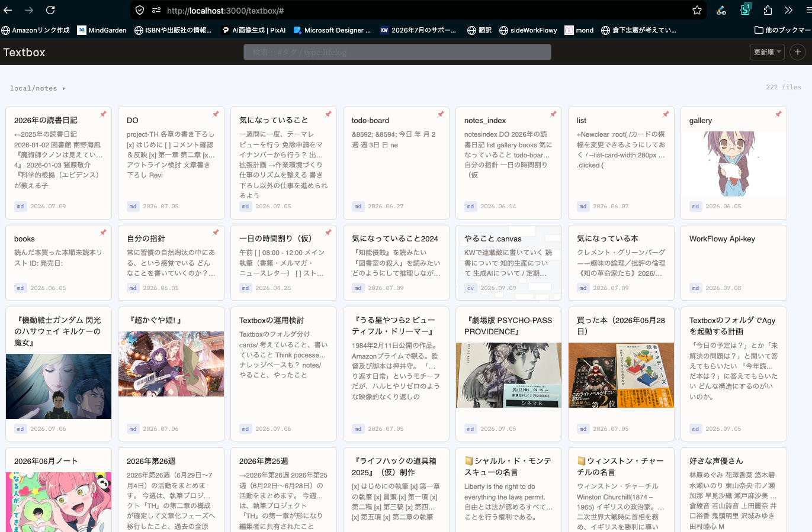
Task: Open the シャルル・ド・モンテスキューの名言 note
Action: (508, 466)
